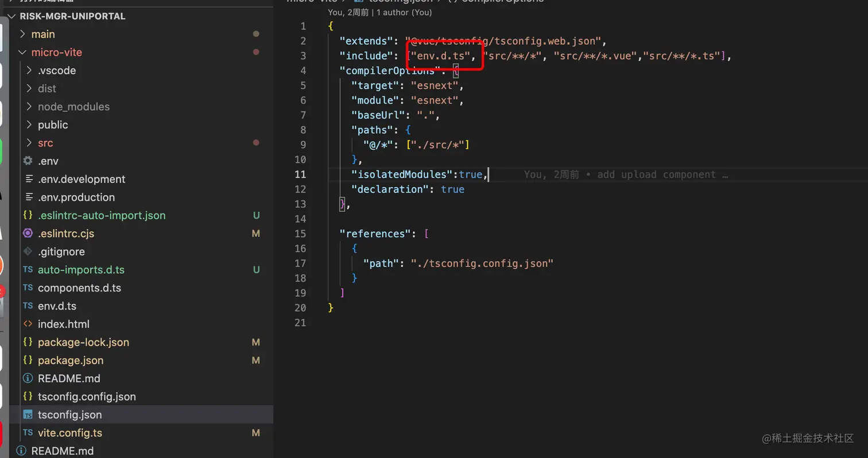Click line number 11 in the gutter
Viewport: 868px width, 458px height.
[301, 174]
